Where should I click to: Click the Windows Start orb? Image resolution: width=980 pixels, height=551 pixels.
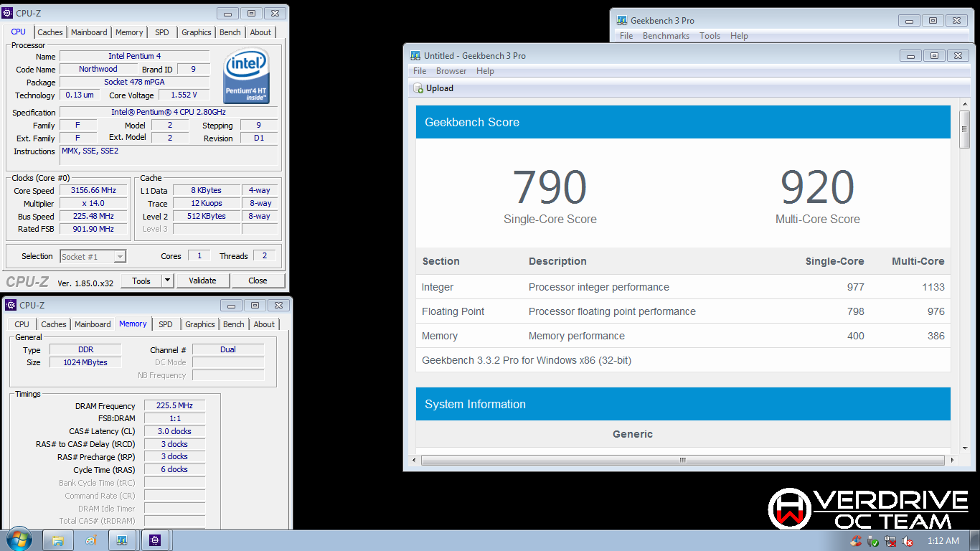tap(19, 539)
